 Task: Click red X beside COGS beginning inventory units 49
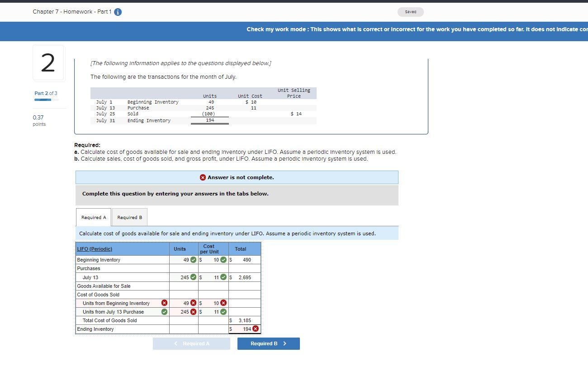[194, 303]
